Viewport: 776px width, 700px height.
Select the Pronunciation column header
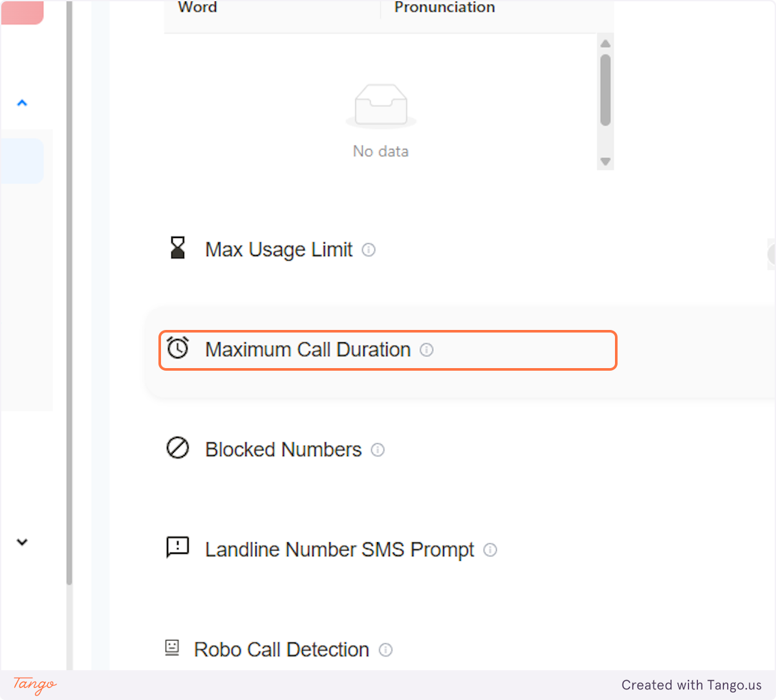444,8
